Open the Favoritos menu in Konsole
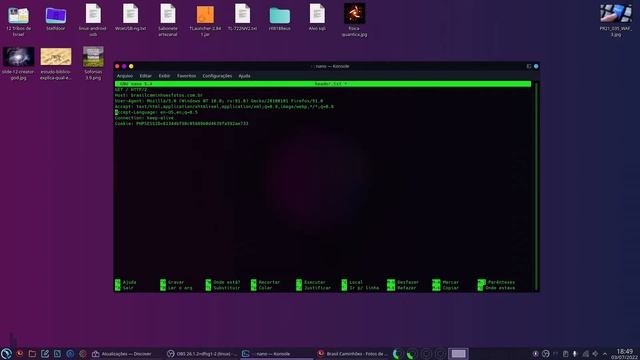The height and width of the screenshot is (360, 640). [x=186, y=76]
